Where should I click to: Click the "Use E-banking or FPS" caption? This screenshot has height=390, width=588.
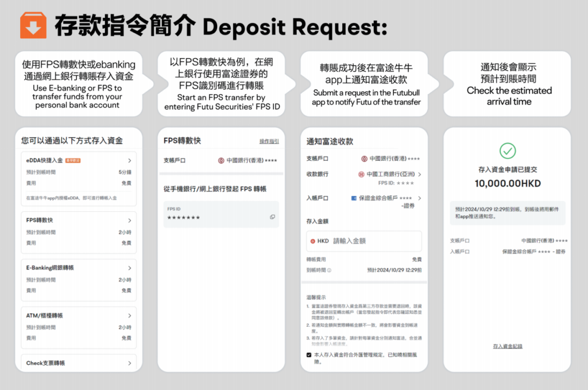[78, 96]
